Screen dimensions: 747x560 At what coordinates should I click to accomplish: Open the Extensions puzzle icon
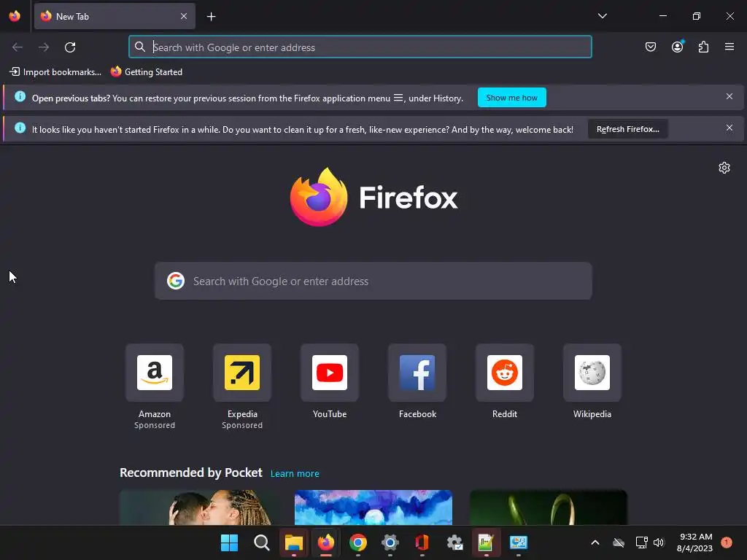(x=704, y=47)
